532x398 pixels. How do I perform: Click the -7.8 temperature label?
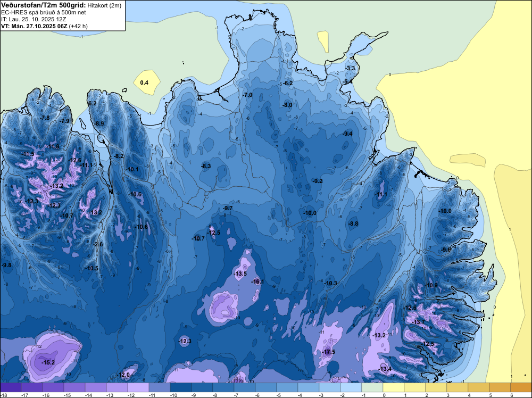(x=45, y=118)
